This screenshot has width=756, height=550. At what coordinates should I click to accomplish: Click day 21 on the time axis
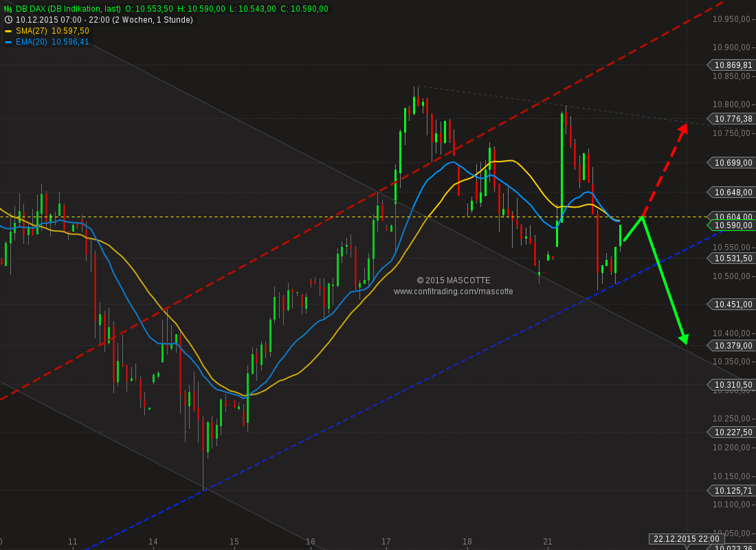(547, 542)
